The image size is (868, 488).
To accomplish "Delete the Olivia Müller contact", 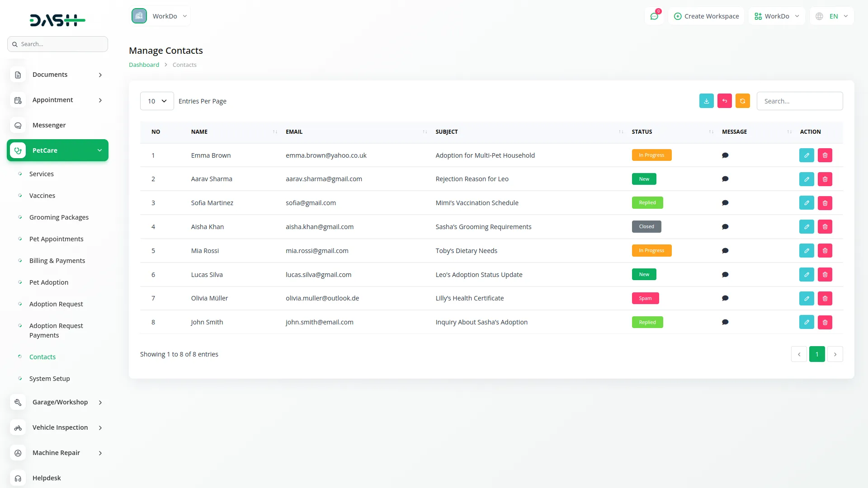I will (x=825, y=298).
